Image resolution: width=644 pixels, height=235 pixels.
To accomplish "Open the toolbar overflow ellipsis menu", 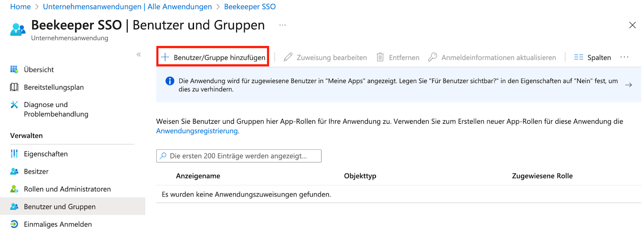I will pos(624,57).
